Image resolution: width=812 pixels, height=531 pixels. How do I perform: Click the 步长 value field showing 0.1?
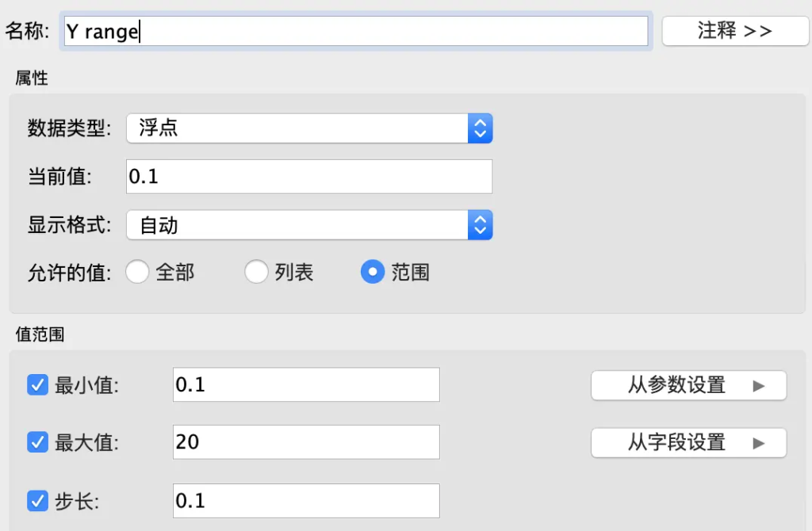(305, 501)
